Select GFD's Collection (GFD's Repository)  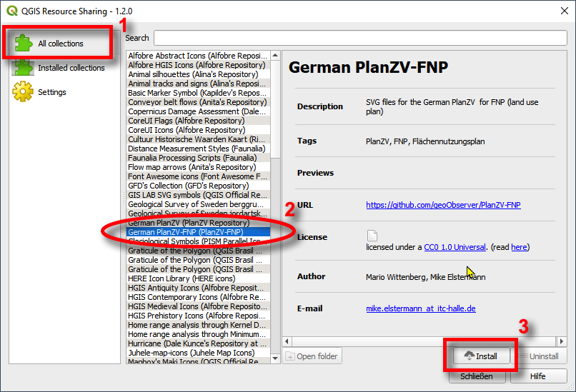199,186
